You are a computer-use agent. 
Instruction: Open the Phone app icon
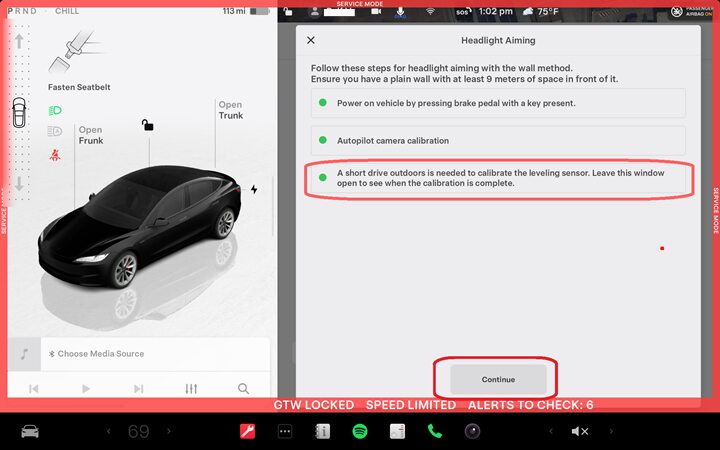(x=434, y=431)
